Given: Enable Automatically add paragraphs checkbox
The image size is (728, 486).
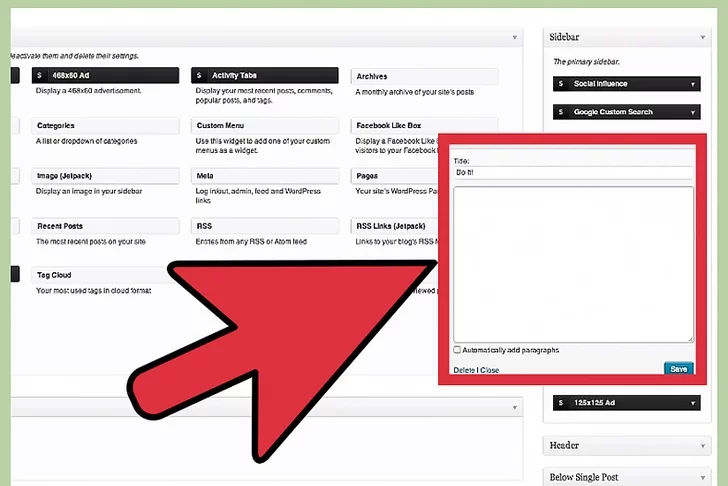Looking at the screenshot, I should (x=457, y=350).
